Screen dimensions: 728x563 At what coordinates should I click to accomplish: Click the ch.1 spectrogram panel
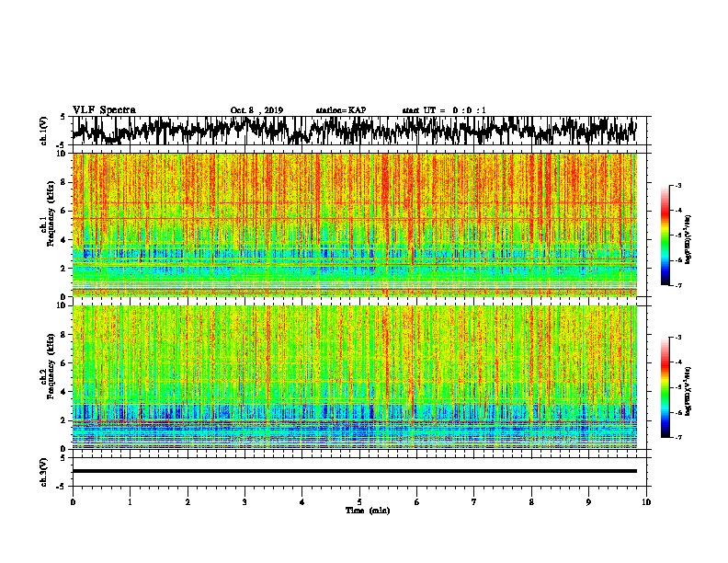point(355,224)
